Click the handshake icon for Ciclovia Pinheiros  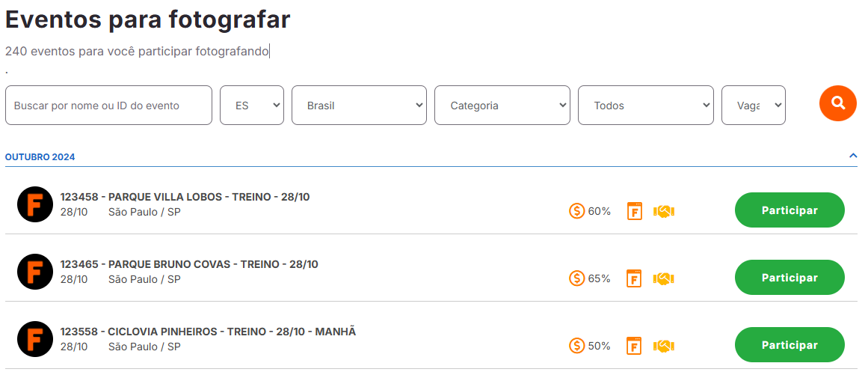pyautogui.click(x=664, y=347)
